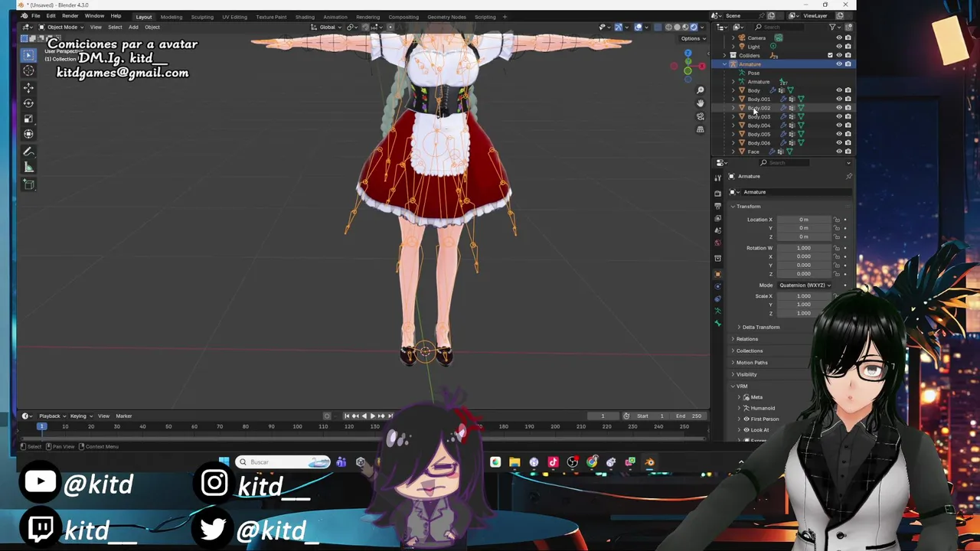980x551 pixels.
Task: Activate the combined Transform tool
Action: 28,134
